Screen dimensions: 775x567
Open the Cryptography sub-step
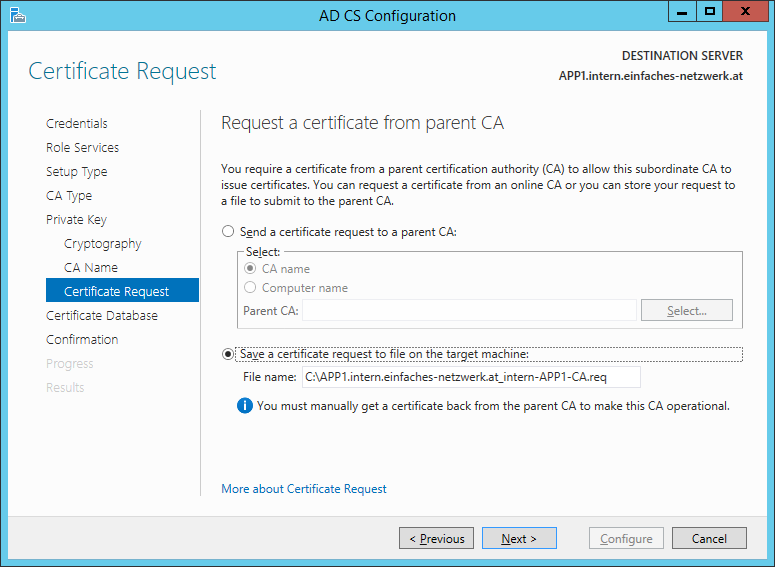pyautogui.click(x=102, y=244)
